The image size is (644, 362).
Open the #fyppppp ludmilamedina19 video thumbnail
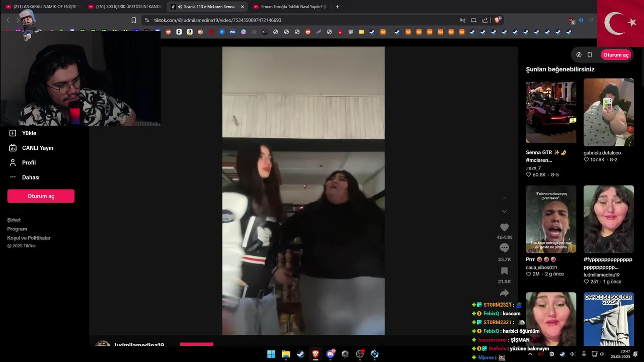(608, 219)
